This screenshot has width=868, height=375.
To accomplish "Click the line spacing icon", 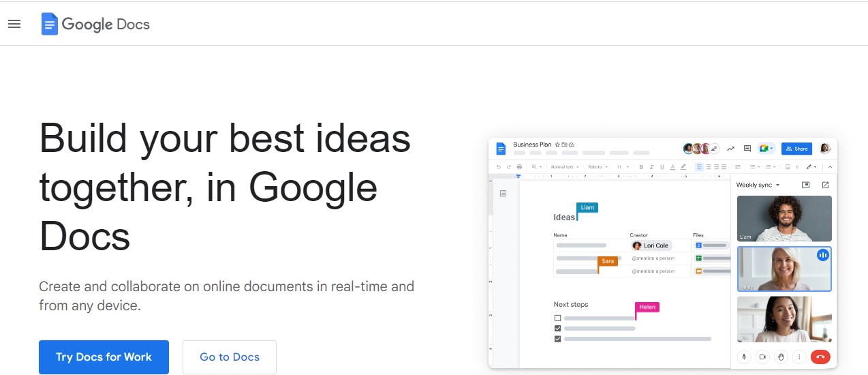I will click(738, 167).
